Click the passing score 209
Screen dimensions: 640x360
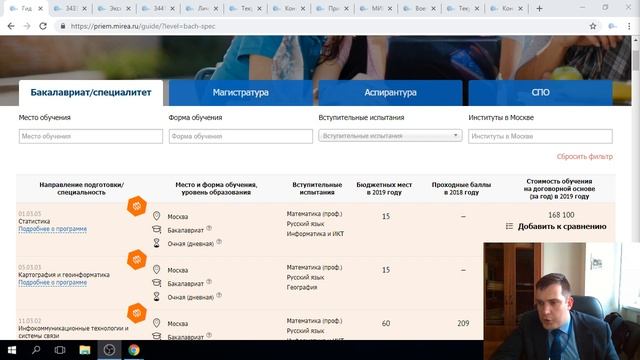[x=463, y=323]
